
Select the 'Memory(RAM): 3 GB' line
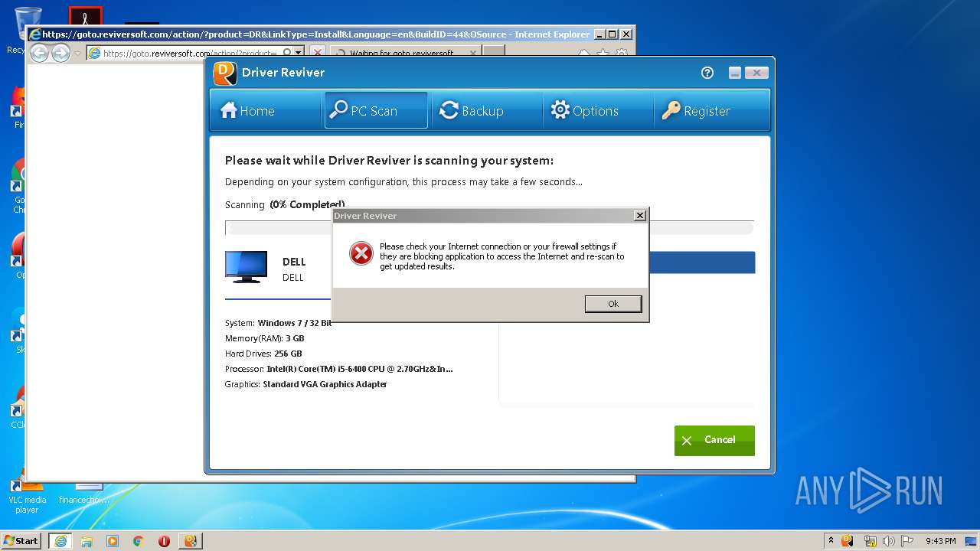pos(265,338)
